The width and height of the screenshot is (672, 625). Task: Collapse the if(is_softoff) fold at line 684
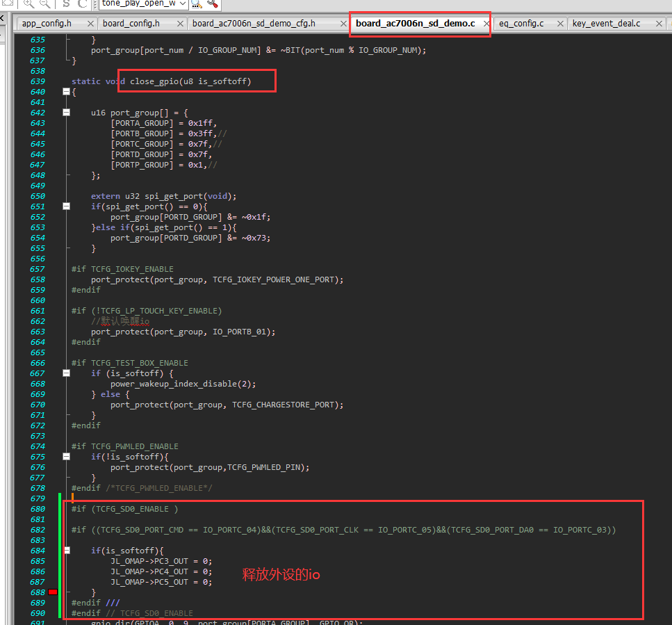[x=67, y=551]
